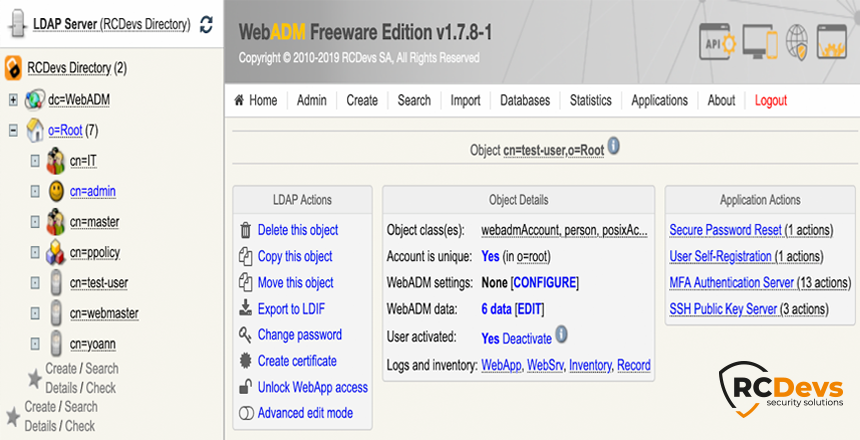
Task: Expand the cn=master node box
Action: click(35, 222)
